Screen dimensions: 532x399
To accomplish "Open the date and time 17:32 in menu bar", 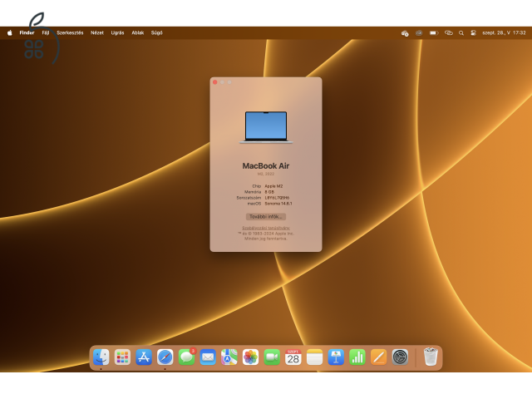I will (x=504, y=33).
